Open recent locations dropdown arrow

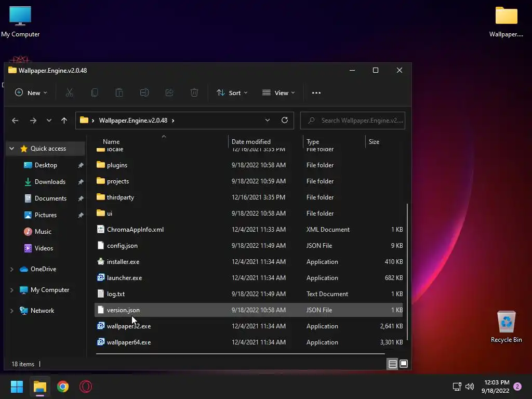pos(49,121)
